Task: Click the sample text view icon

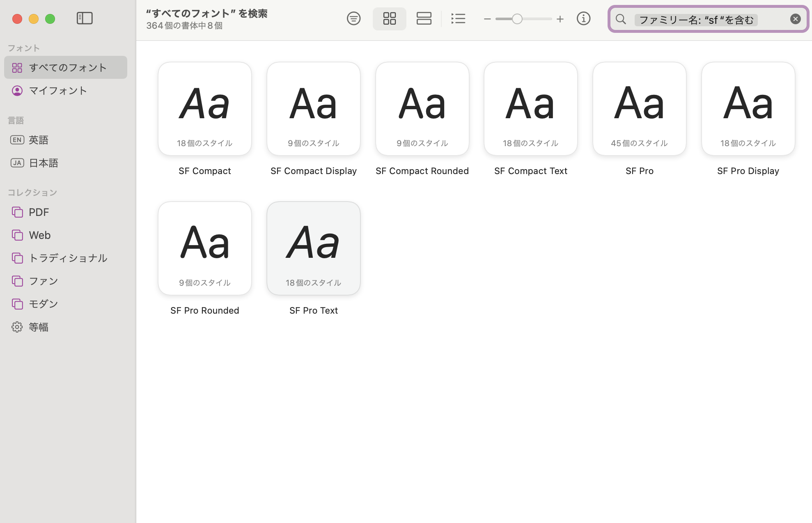Action: click(353, 18)
